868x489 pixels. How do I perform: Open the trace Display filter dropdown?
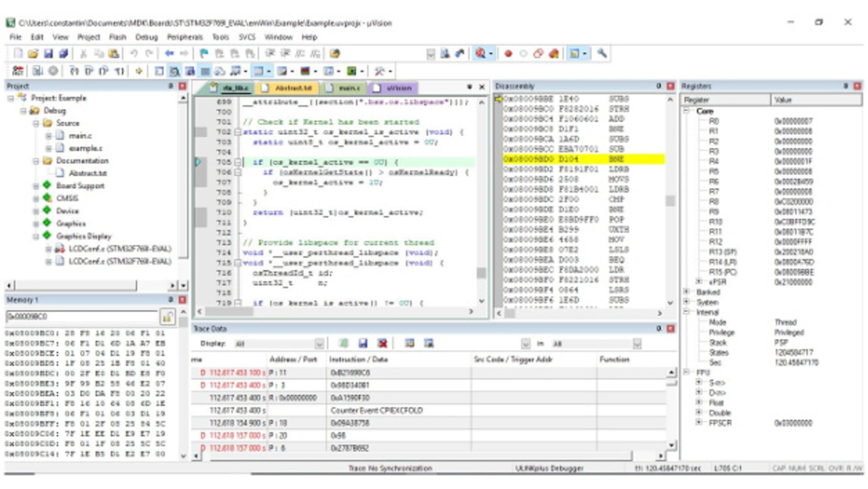coord(319,345)
